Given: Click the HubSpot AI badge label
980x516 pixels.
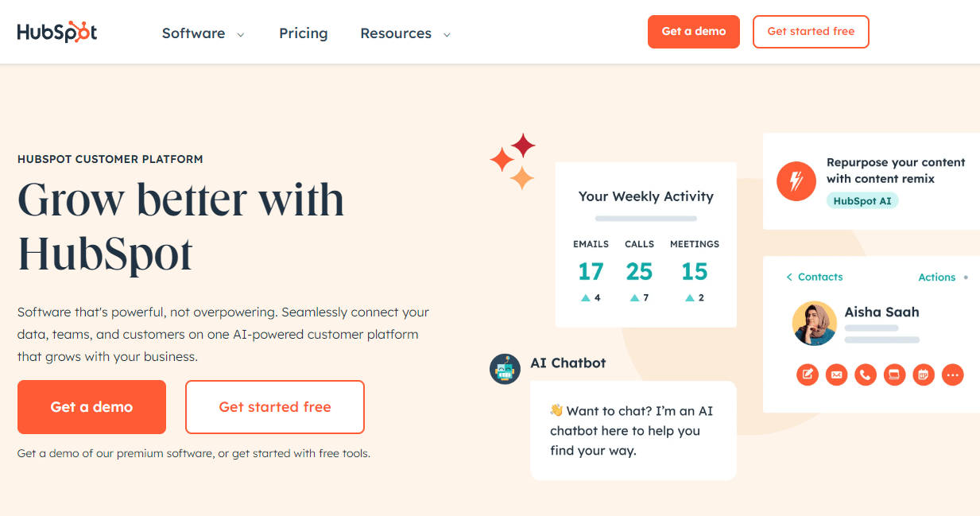Looking at the screenshot, I should pyautogui.click(x=862, y=200).
